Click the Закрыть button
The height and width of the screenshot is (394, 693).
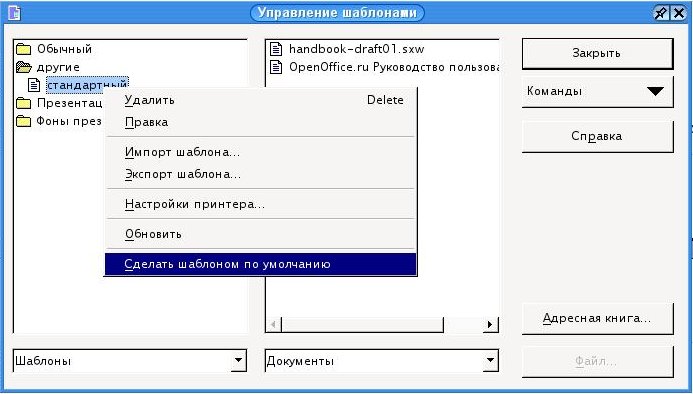[x=598, y=54]
